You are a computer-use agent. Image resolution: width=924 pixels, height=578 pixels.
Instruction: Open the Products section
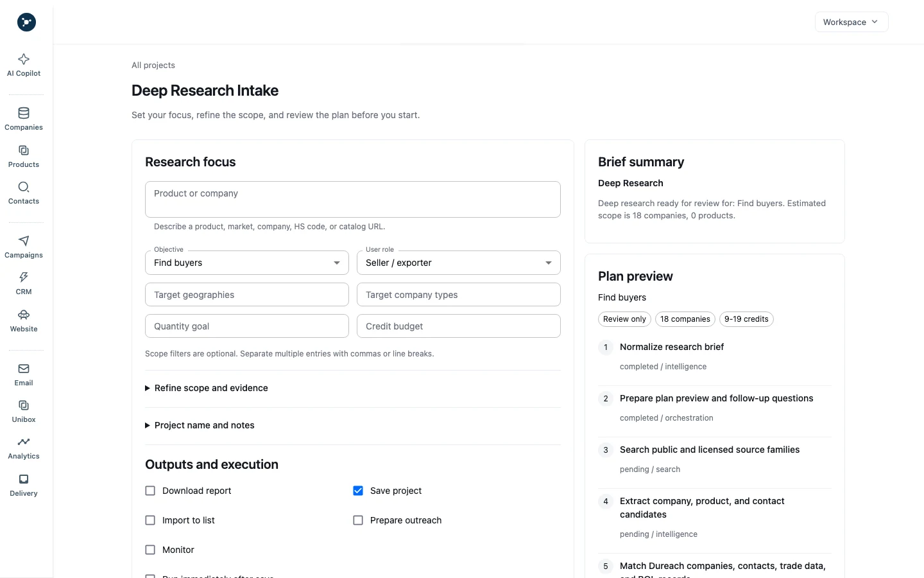pos(24,157)
